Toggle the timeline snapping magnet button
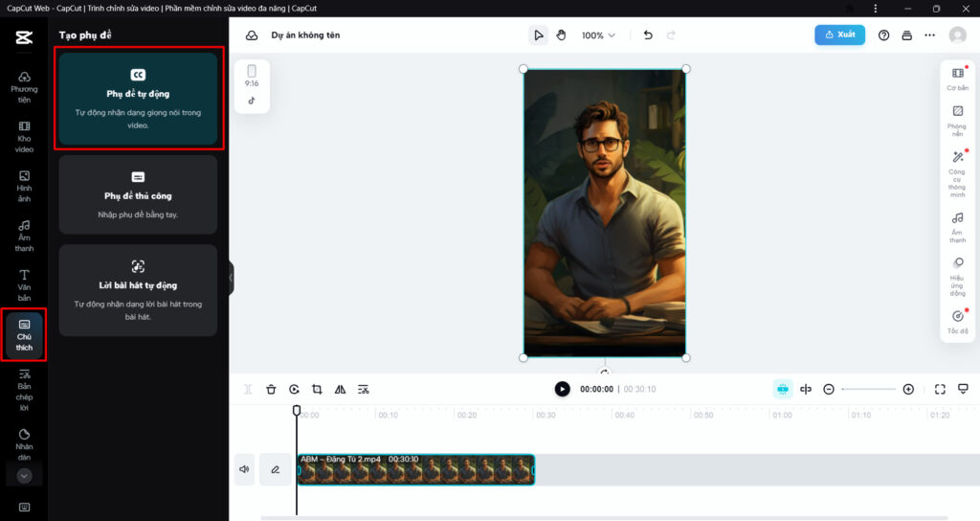The height and width of the screenshot is (521, 980). [783, 390]
